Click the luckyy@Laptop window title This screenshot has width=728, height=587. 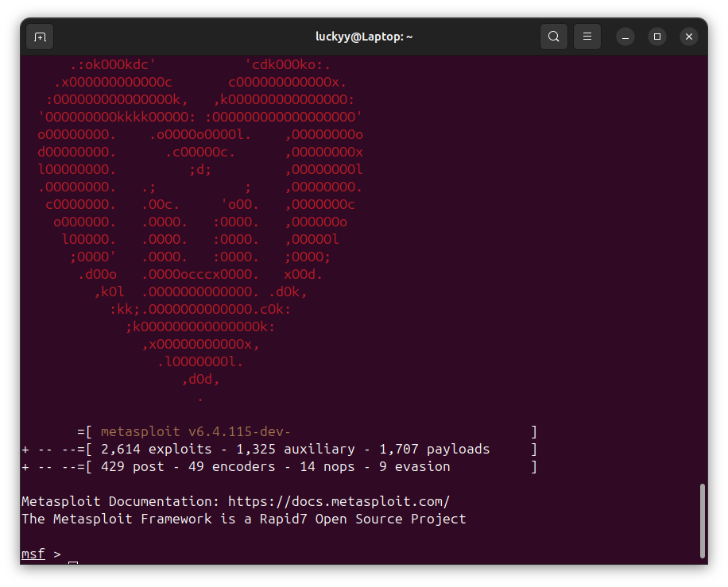[364, 37]
